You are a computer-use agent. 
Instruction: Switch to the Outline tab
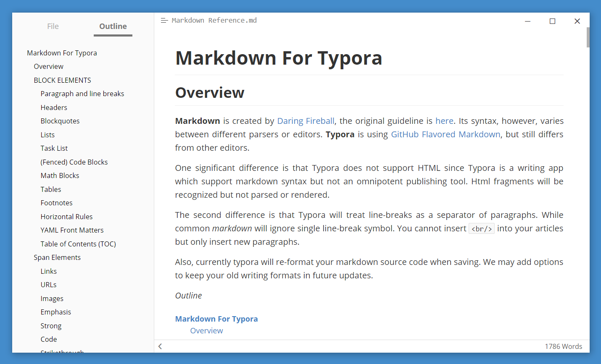coord(113,26)
